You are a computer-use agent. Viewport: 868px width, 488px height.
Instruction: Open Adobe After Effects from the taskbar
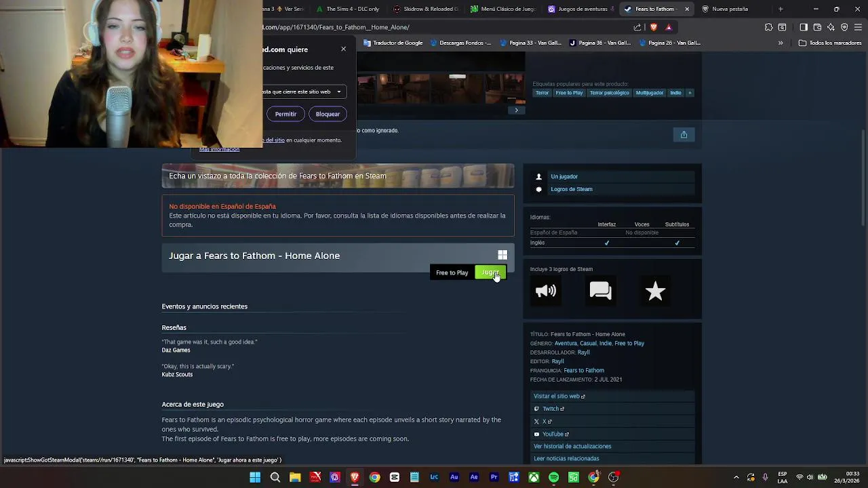pos(474,477)
